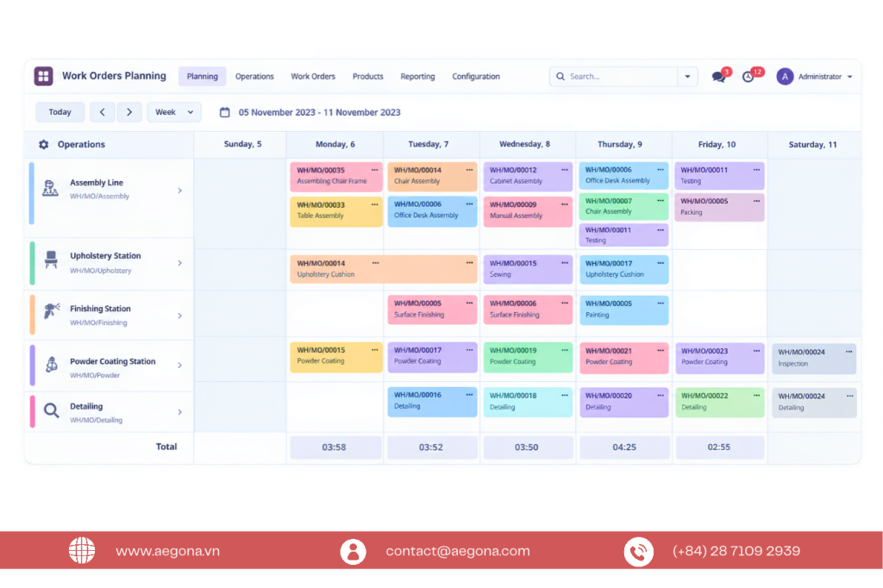The image size is (883, 588).
Task: Click the Monday total 03:58
Action: [334, 447]
